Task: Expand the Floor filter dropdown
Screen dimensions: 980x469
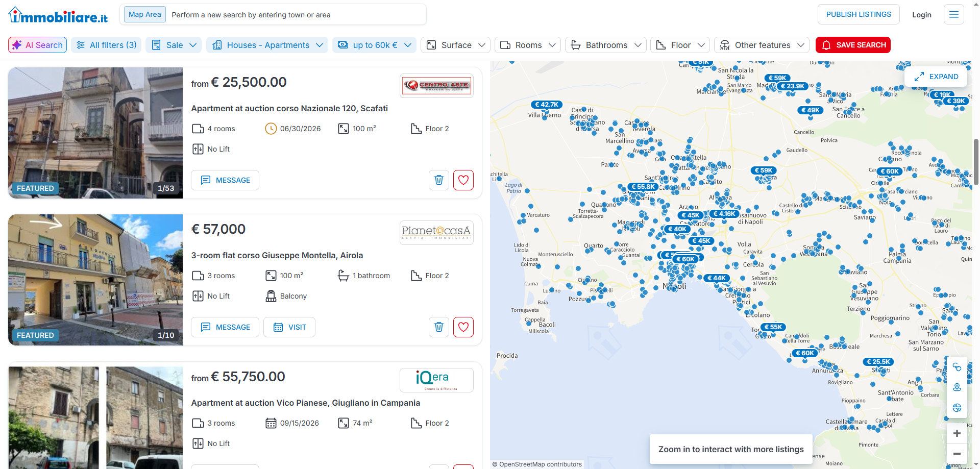Action: tap(680, 45)
